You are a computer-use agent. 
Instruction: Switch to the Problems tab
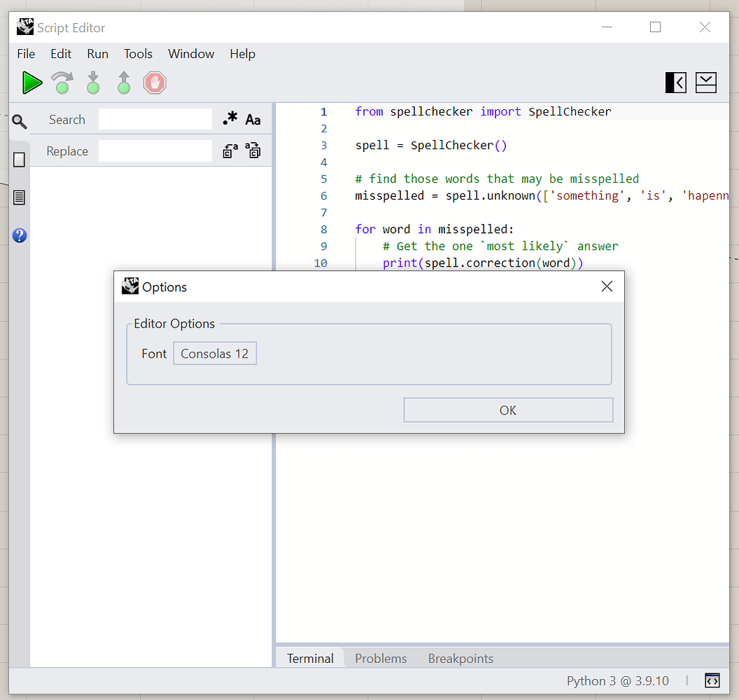381,658
